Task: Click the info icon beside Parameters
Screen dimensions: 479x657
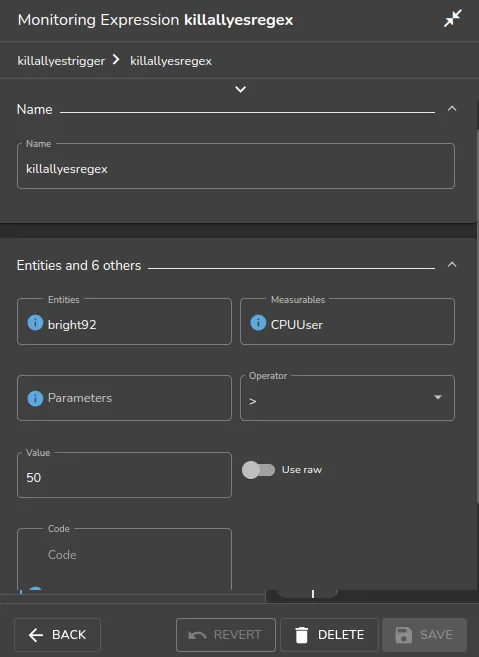Action: click(35, 398)
